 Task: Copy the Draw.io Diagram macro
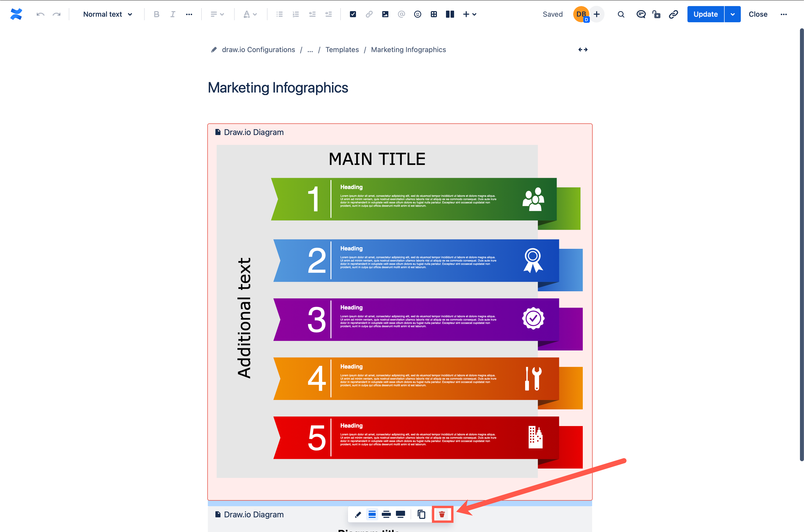[x=422, y=514]
